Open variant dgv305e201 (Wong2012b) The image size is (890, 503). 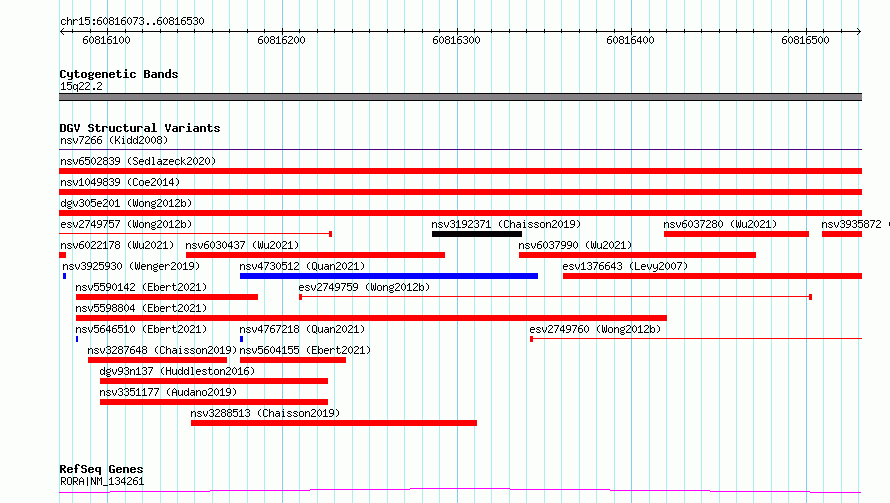point(126,203)
